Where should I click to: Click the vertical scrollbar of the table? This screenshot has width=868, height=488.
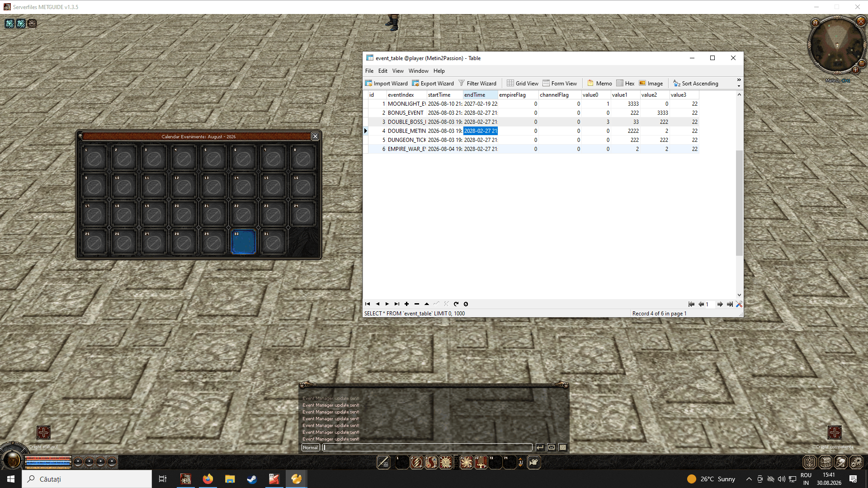coord(739,203)
